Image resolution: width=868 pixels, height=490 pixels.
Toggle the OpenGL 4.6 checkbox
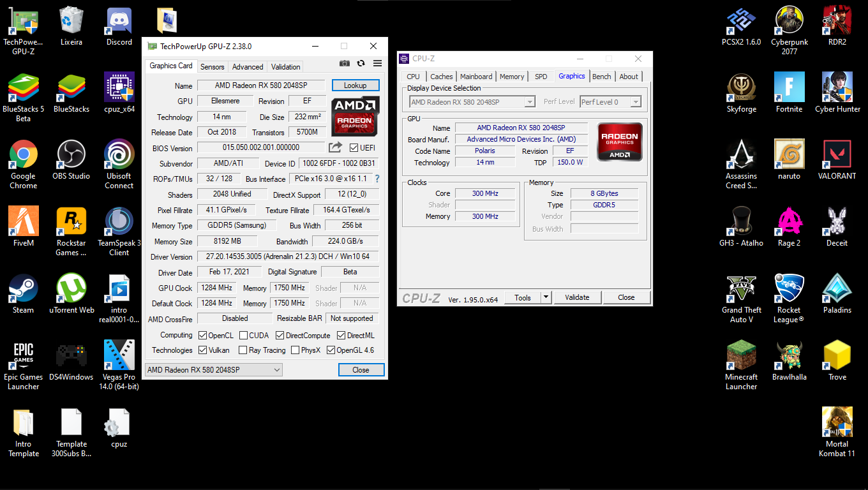point(331,350)
